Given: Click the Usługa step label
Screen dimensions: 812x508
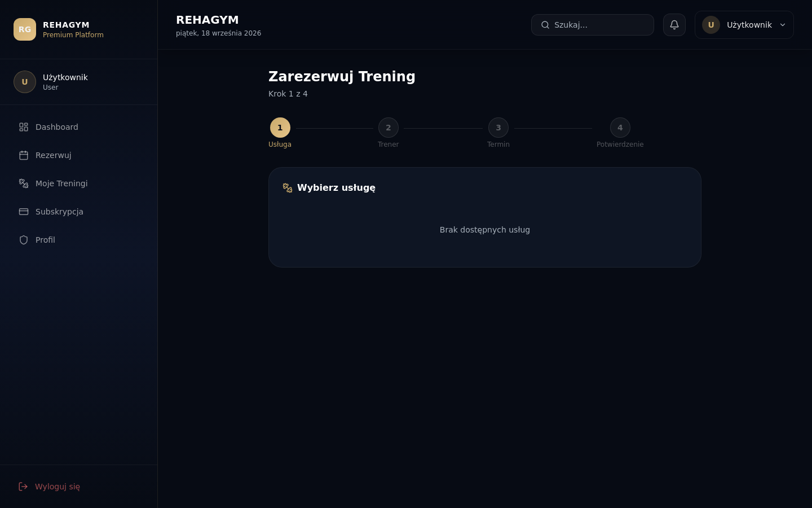Looking at the screenshot, I should pyautogui.click(x=280, y=144).
